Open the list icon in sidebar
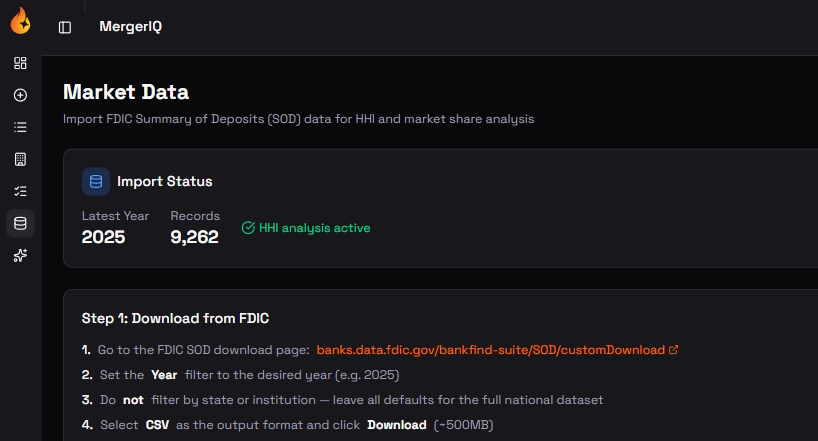This screenshot has width=818, height=441. coord(20,127)
